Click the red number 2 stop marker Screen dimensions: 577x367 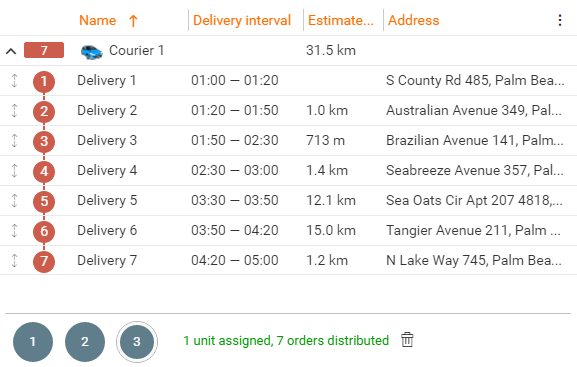(x=44, y=111)
